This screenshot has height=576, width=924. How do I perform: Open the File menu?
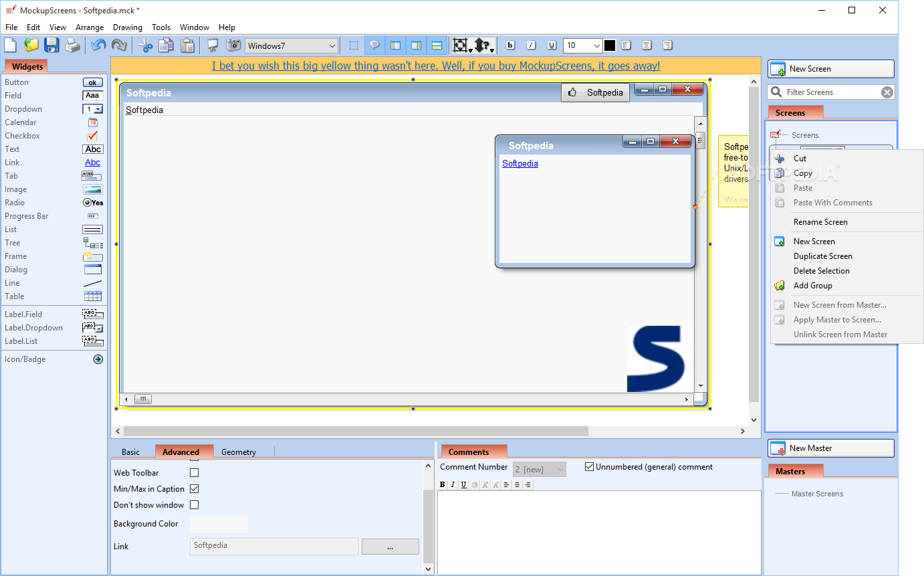pos(11,27)
